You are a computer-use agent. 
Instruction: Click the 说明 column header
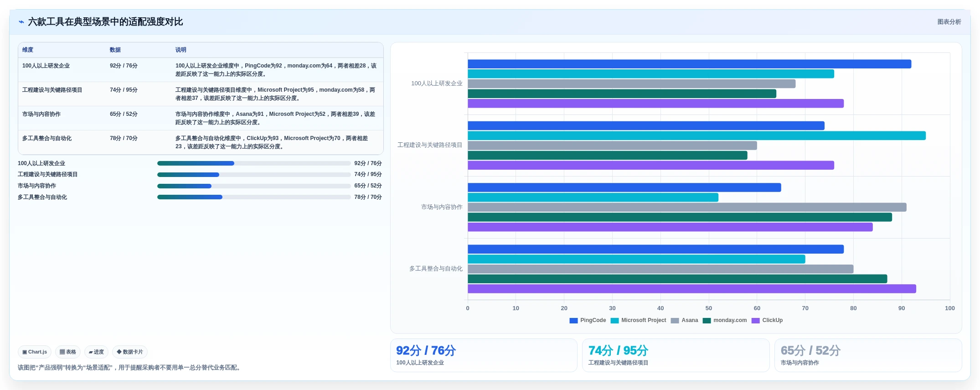pos(181,50)
